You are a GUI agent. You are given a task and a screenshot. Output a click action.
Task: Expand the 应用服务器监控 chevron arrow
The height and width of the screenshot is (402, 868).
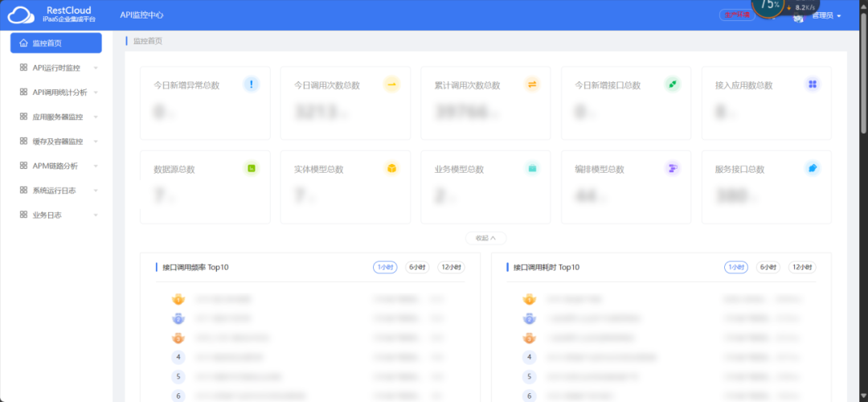point(96,117)
